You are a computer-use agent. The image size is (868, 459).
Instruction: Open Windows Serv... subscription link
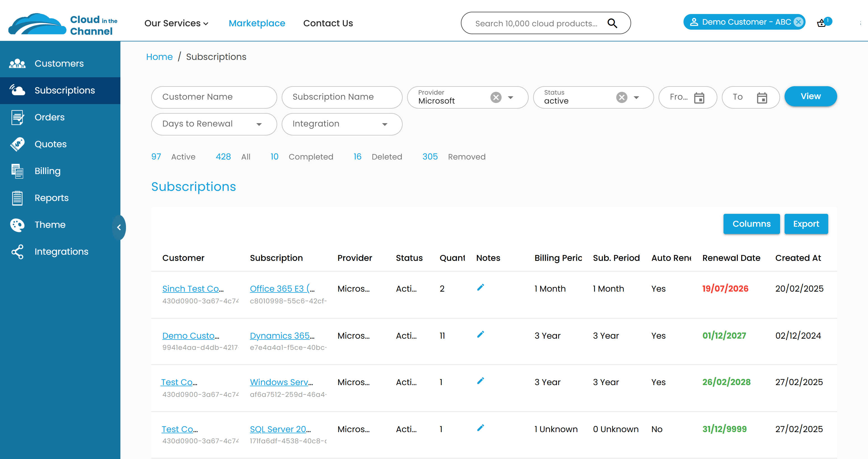pyautogui.click(x=282, y=382)
